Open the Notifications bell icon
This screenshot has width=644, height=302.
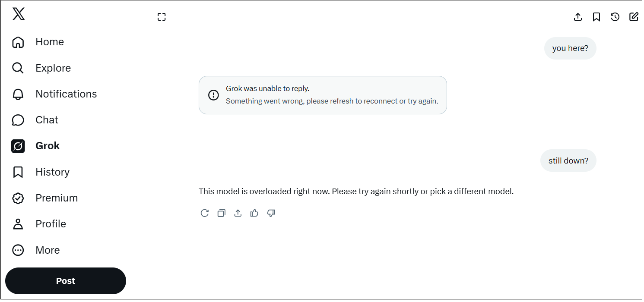tap(18, 94)
